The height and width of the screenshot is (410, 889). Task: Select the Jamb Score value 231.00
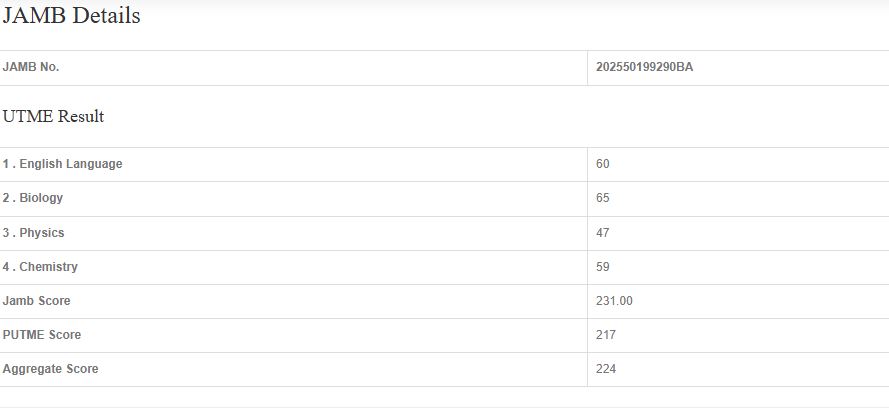[x=614, y=301]
